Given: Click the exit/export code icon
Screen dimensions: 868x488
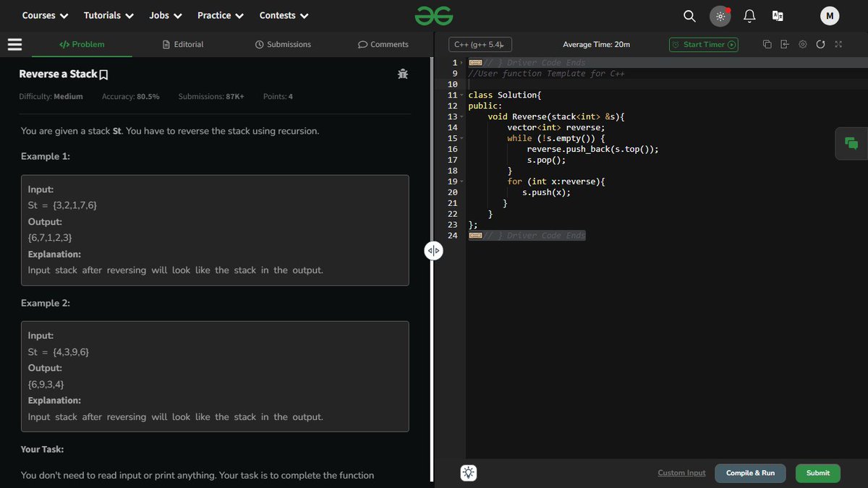Looking at the screenshot, I should (x=785, y=45).
